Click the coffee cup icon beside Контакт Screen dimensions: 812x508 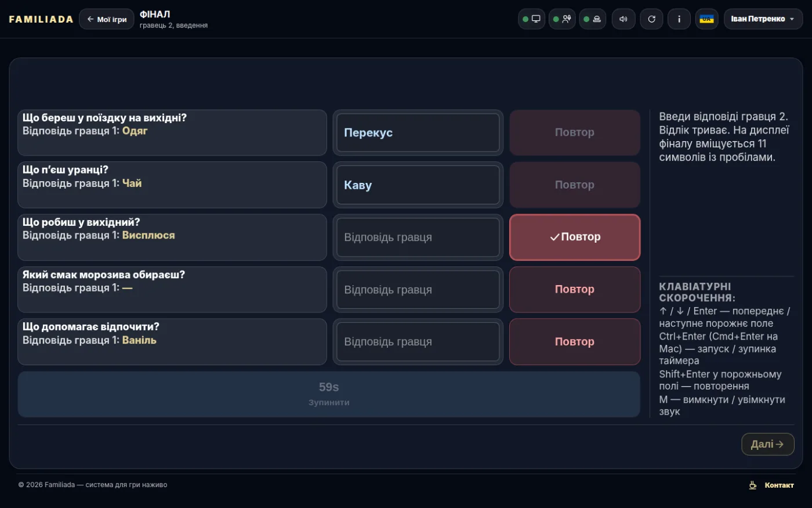(x=753, y=485)
